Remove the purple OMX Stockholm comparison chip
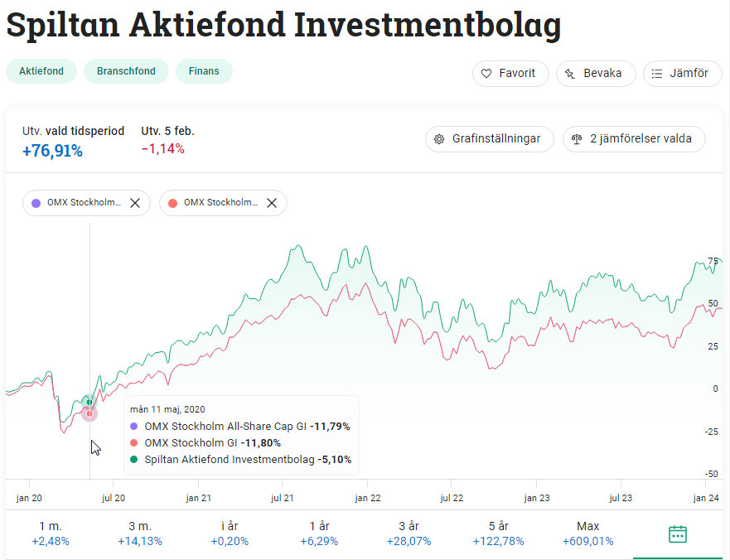Screen dimensions: 730x560 [135, 203]
